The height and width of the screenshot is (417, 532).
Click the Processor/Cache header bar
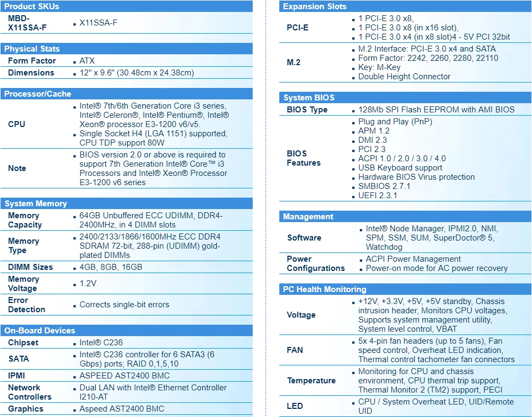(37, 94)
